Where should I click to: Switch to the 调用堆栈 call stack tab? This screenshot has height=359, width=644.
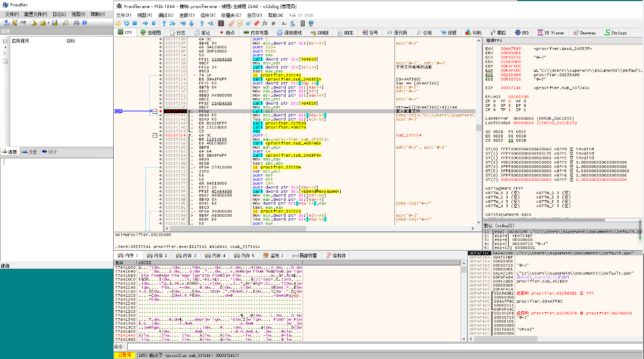tap(290, 33)
